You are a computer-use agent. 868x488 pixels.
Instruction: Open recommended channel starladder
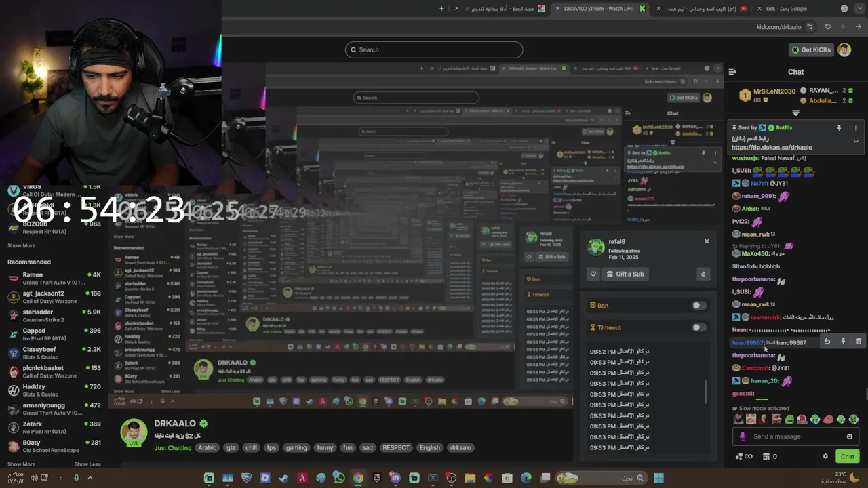[54, 316]
